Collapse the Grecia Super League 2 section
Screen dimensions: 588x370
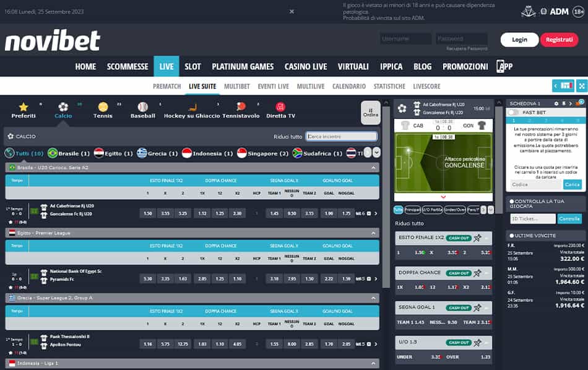point(373,298)
